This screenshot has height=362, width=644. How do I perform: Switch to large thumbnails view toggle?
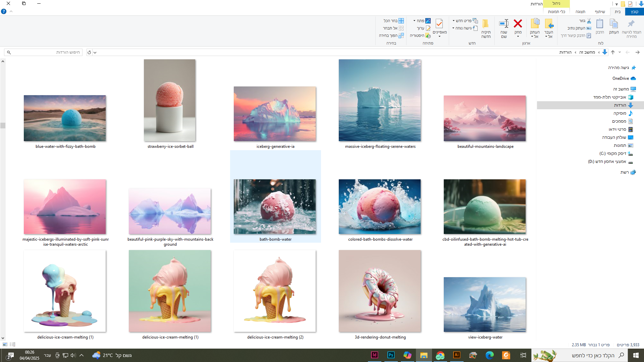click(5, 345)
